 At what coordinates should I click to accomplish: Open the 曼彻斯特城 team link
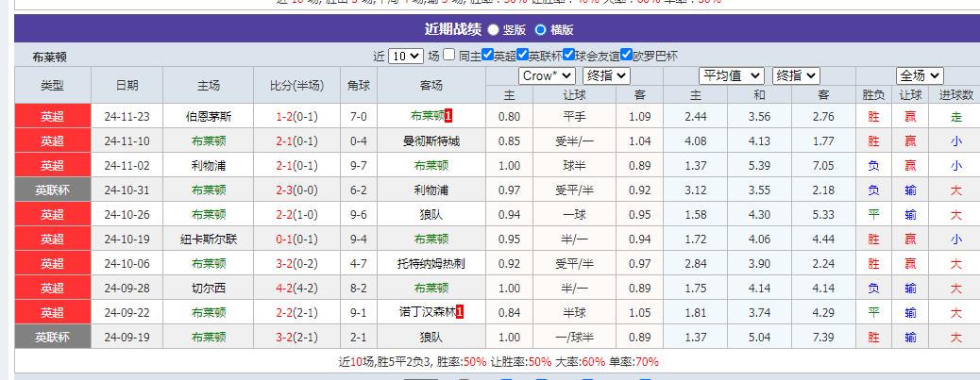coord(431,140)
